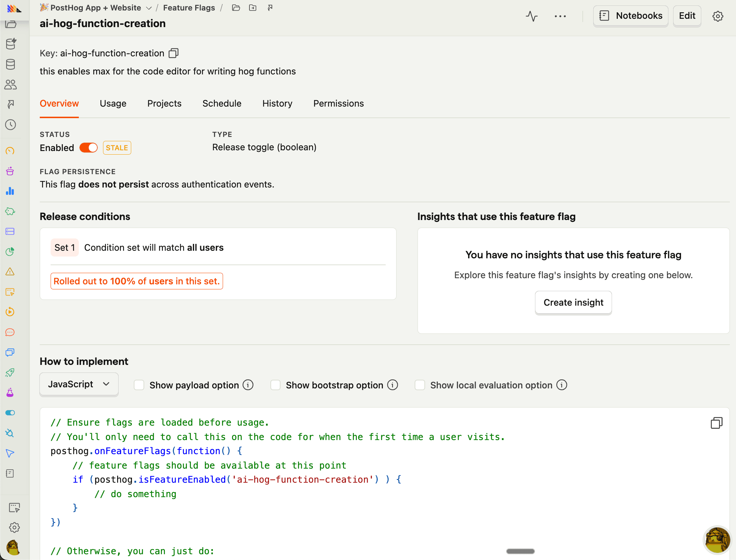Check the Show bootstrap option checkbox
The width and height of the screenshot is (736, 560).
click(275, 385)
